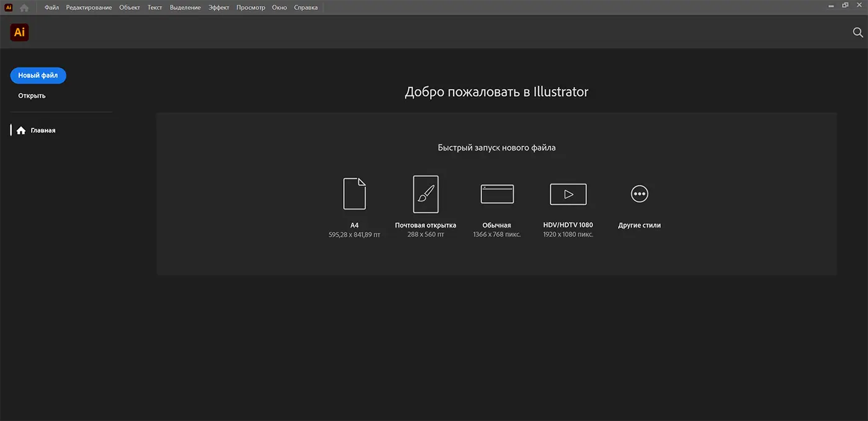Click the Новый файл button
This screenshot has height=421, width=868.
click(38, 76)
